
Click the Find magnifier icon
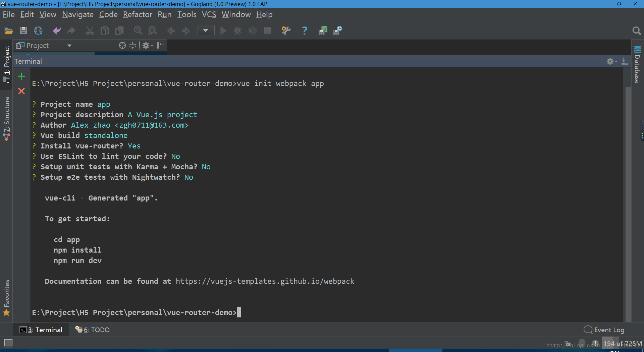138,31
